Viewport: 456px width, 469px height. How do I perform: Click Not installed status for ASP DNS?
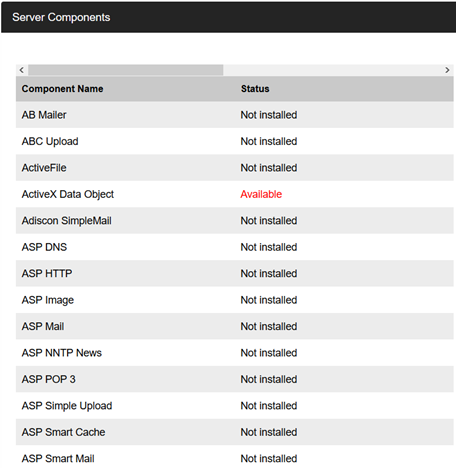tap(269, 247)
